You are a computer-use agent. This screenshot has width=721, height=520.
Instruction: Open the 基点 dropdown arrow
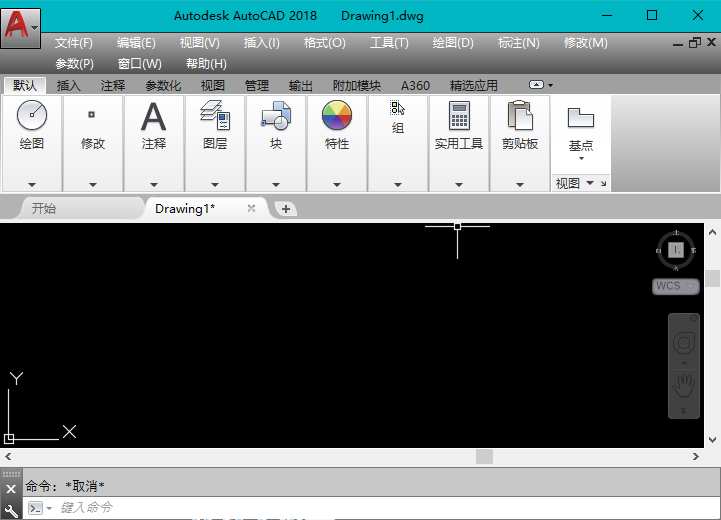coord(581,159)
